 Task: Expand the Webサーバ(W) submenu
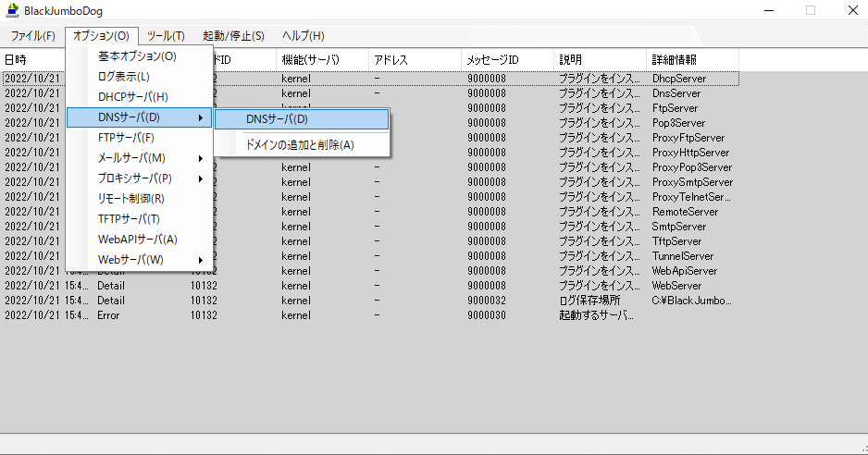click(140, 260)
